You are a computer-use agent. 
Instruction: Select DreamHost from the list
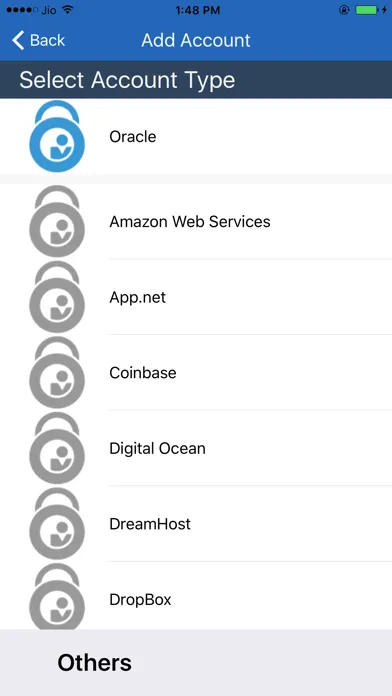pyautogui.click(x=196, y=524)
